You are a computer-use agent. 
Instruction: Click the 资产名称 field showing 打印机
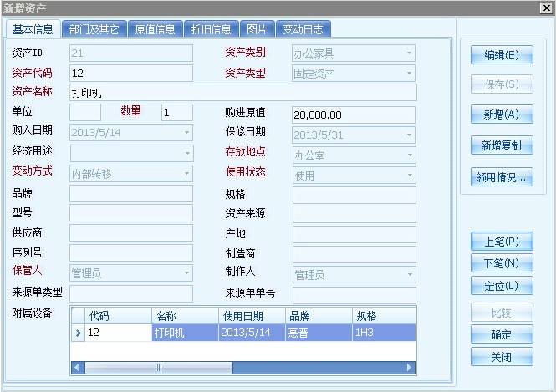pyautogui.click(x=243, y=93)
